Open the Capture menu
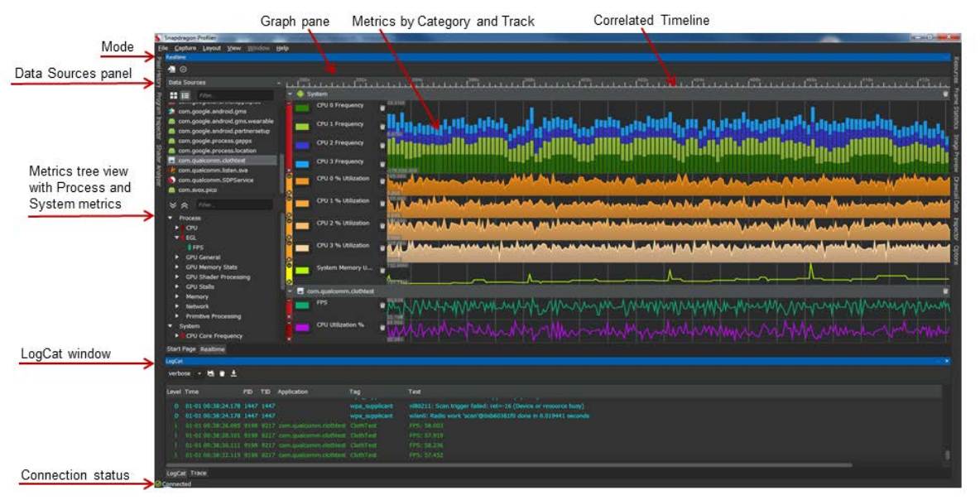Image resolution: width=980 pixels, height=500 pixels. (185, 48)
